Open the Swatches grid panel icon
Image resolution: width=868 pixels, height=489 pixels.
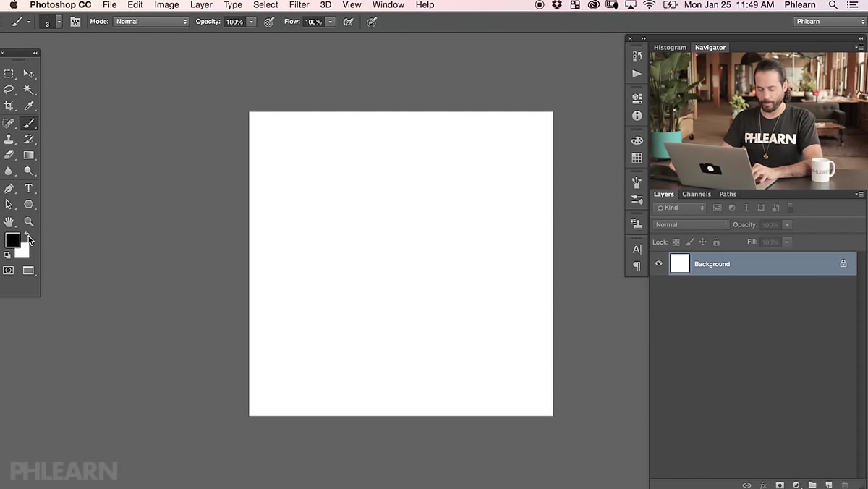(x=637, y=158)
